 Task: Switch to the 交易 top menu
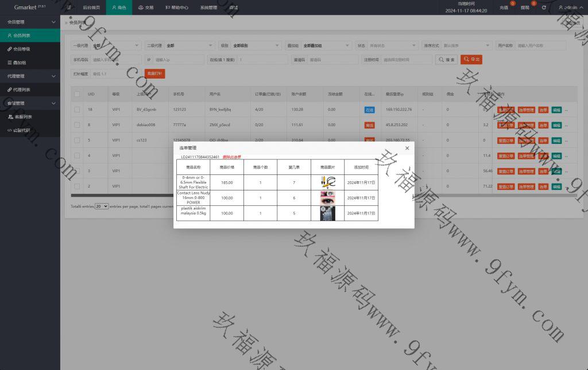tap(146, 7)
